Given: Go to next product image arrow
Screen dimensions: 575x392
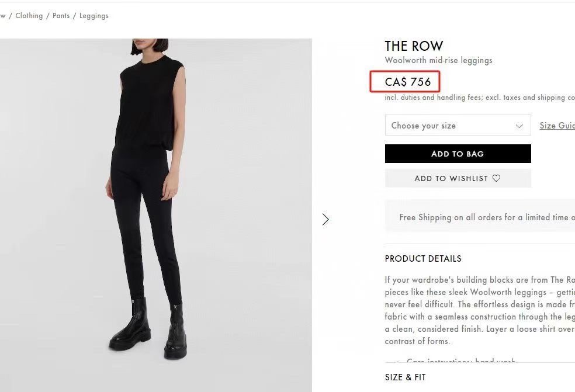Looking at the screenshot, I should (325, 219).
